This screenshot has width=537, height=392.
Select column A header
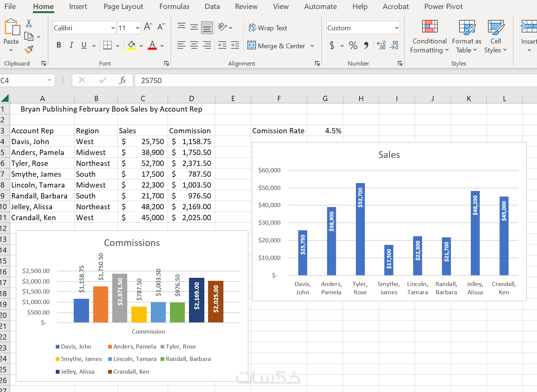point(42,98)
